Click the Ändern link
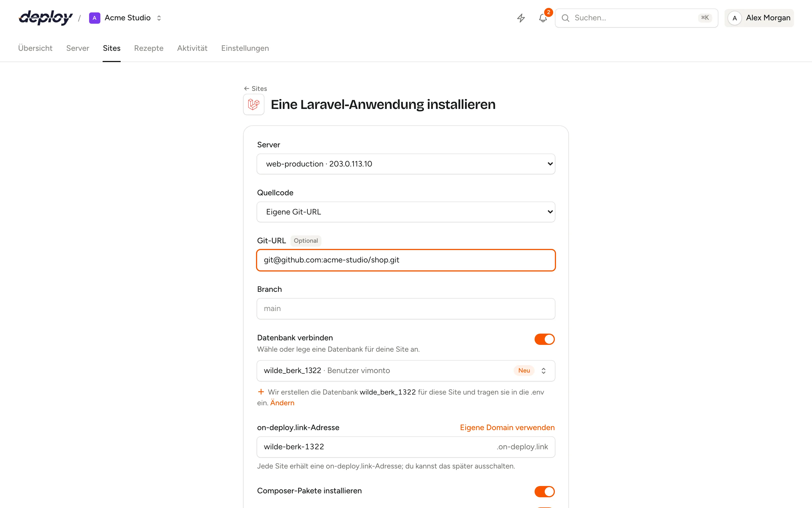The image size is (812, 508). point(282,402)
